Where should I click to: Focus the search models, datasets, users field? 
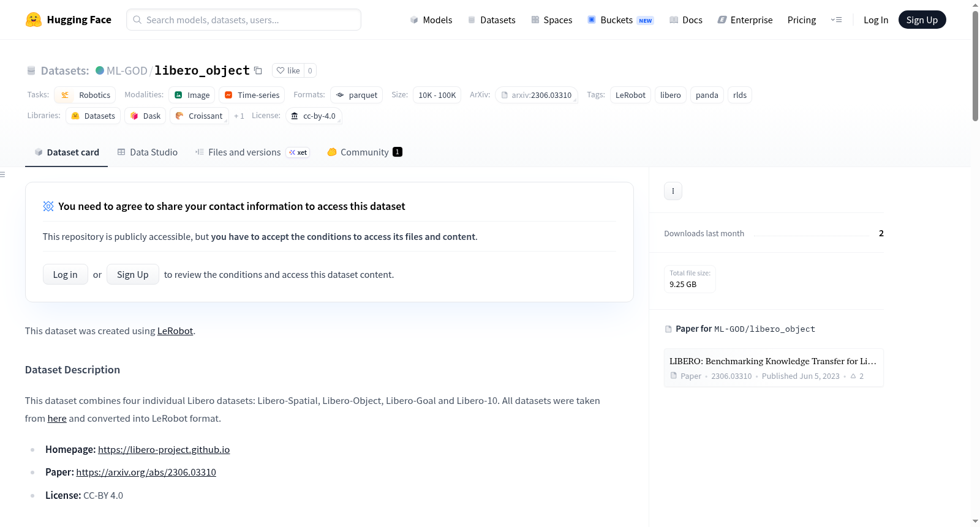(244, 20)
